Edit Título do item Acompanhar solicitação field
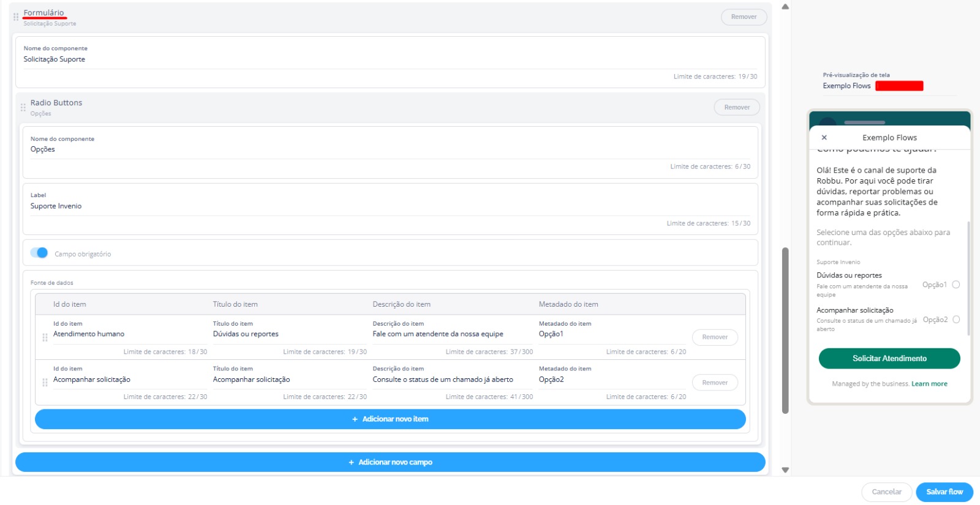This screenshot has height=505, width=980. (x=290, y=380)
